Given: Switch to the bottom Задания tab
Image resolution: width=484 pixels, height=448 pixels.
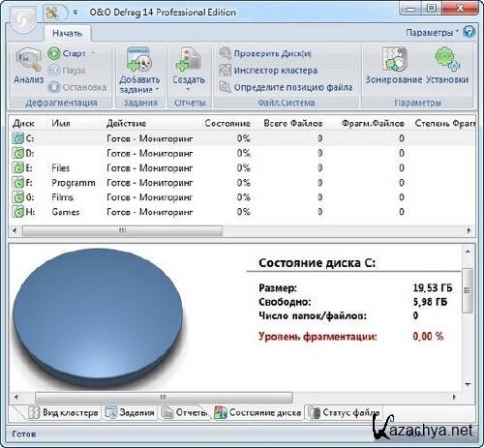Looking at the screenshot, I should click(x=130, y=412).
